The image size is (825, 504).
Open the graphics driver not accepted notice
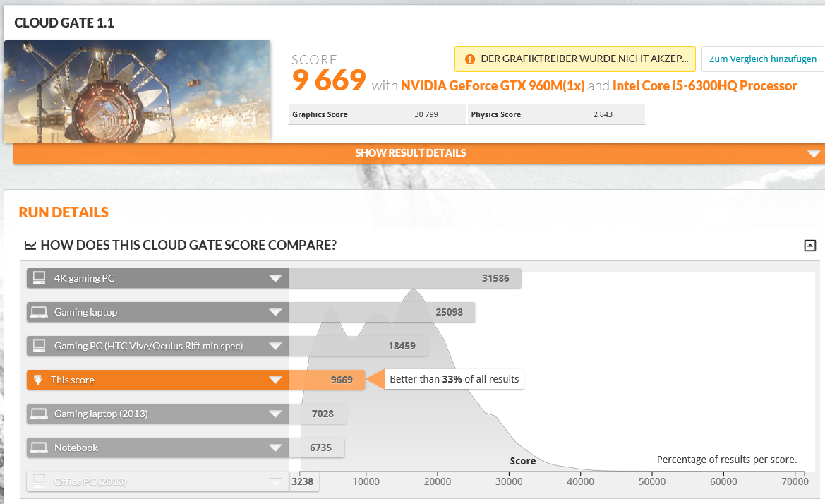pyautogui.click(x=574, y=59)
